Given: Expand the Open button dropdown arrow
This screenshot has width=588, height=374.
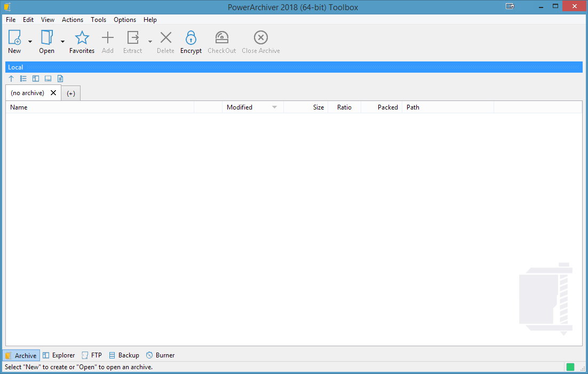Looking at the screenshot, I should 62,42.
